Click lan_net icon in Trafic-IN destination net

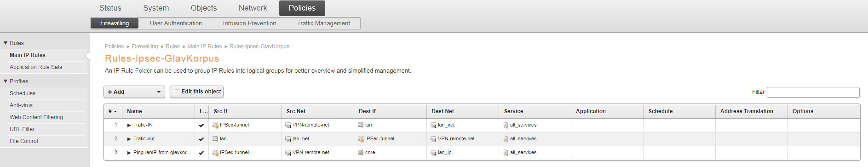click(433, 125)
